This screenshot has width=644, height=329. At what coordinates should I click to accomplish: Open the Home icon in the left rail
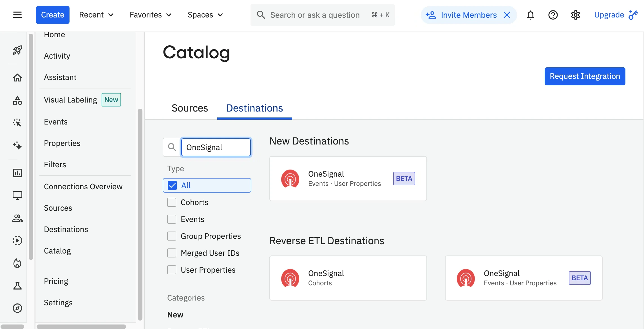(17, 78)
